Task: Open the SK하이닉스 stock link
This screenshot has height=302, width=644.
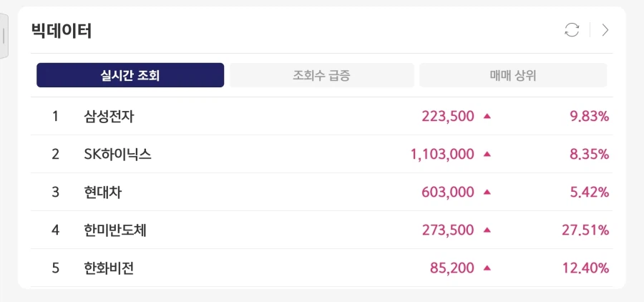Action: click(117, 154)
